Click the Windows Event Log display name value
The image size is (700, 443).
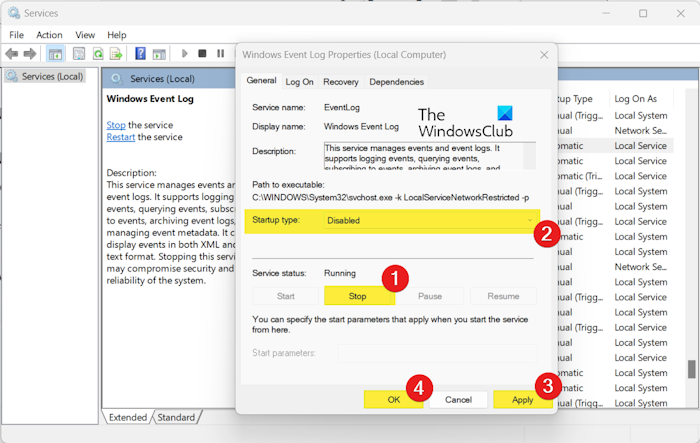(x=361, y=126)
